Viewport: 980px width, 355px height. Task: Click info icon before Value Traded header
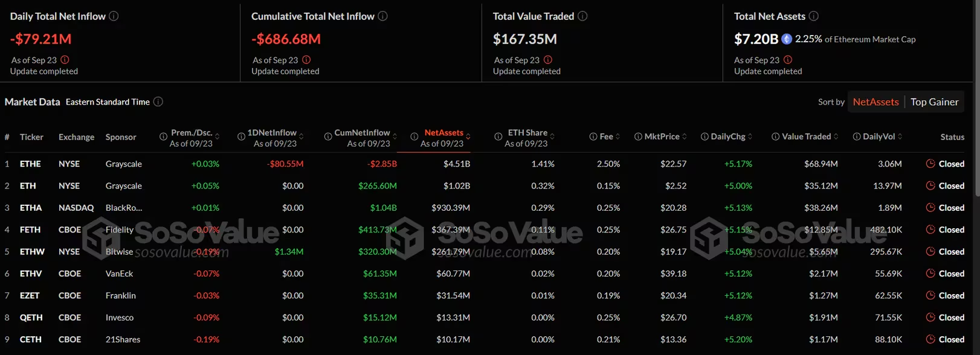775,137
